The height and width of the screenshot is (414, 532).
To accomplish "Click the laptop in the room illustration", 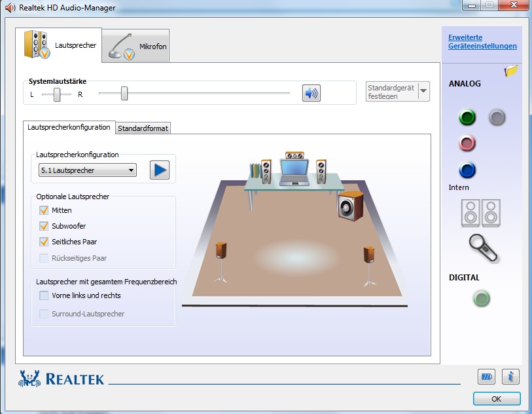I will pos(294,172).
